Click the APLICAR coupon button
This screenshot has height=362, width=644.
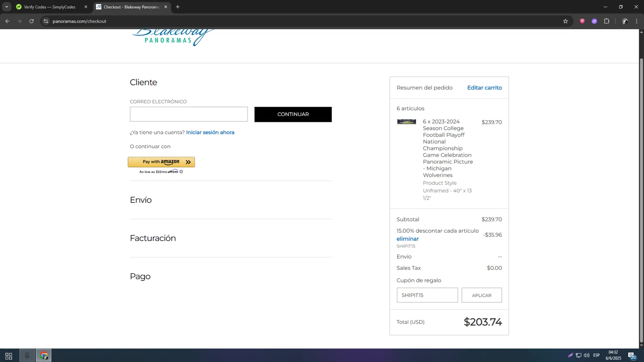click(482, 295)
